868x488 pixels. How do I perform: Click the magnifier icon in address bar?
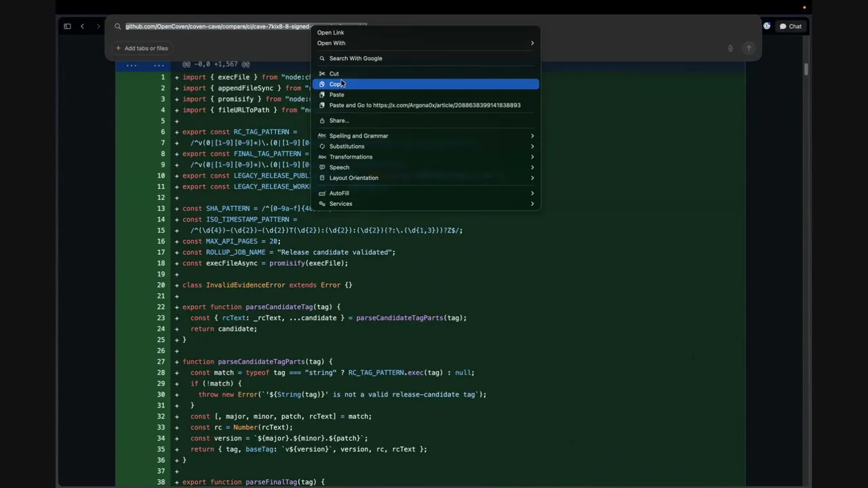[x=117, y=26]
